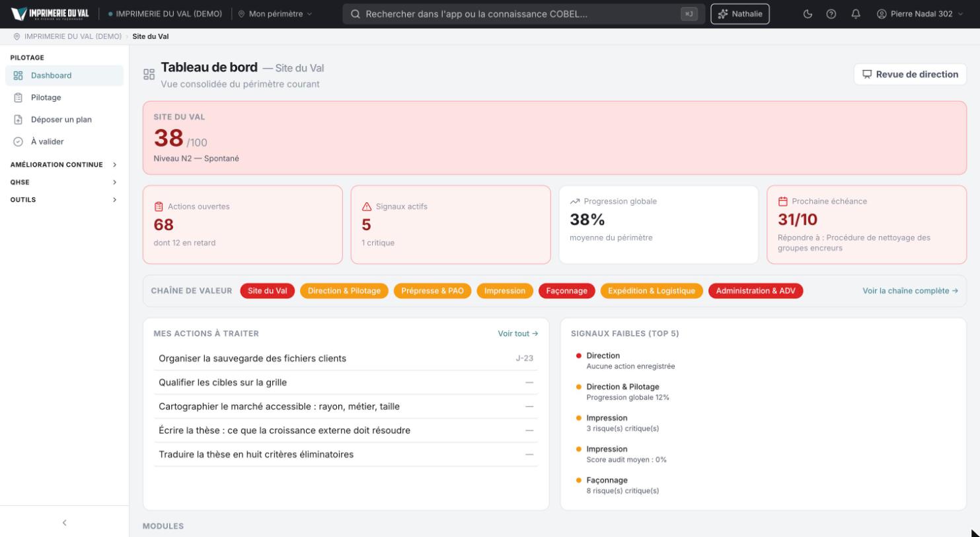Open Revue de direction
980x537 pixels.
coord(910,74)
